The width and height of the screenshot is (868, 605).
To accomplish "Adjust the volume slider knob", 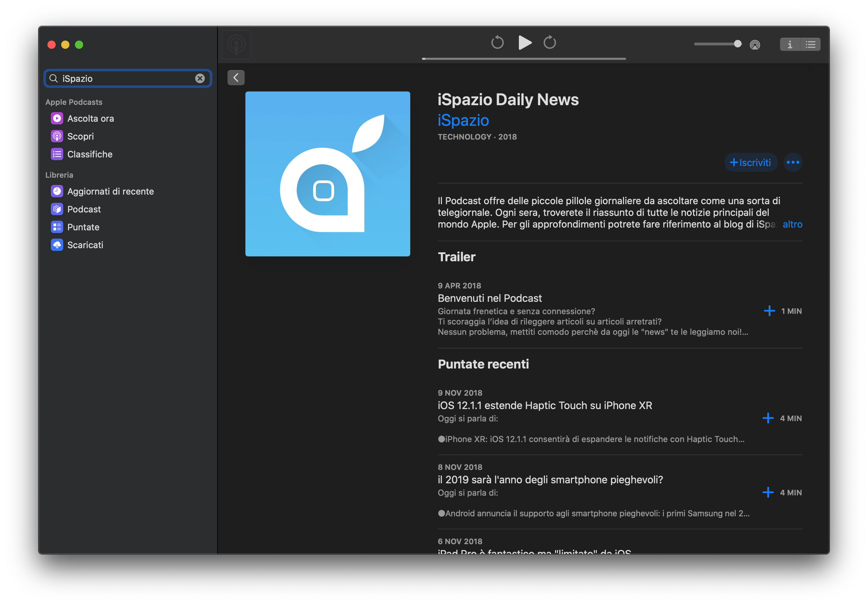I will coord(737,44).
